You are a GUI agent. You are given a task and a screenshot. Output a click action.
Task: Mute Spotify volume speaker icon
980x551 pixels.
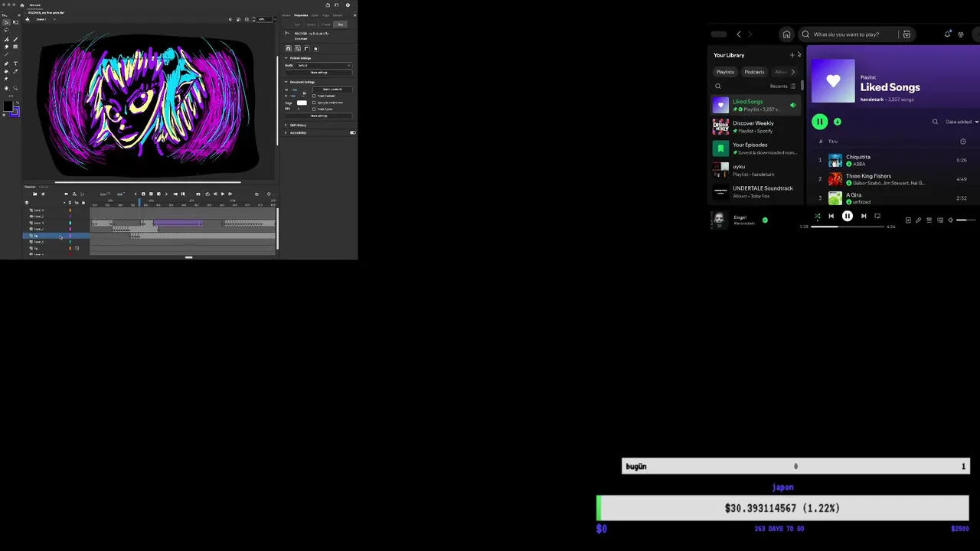tap(951, 220)
